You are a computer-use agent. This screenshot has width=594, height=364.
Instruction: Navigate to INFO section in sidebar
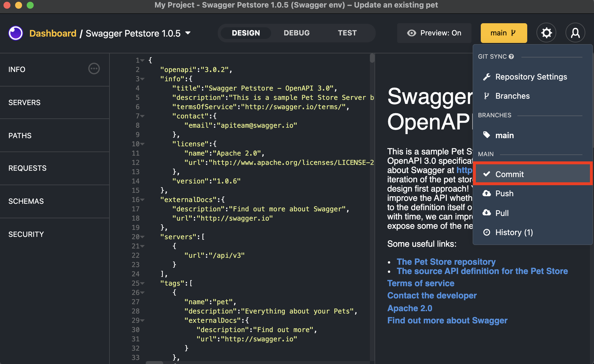coord(55,69)
